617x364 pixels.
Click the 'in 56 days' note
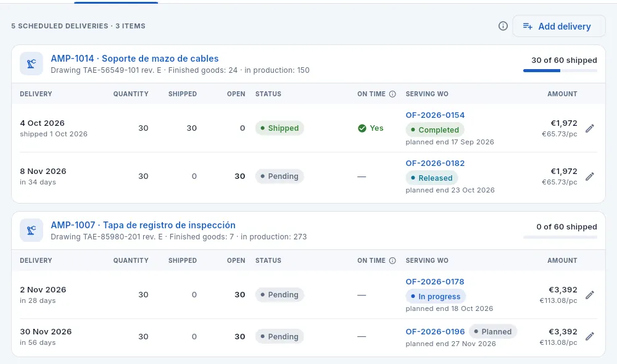pos(38,342)
